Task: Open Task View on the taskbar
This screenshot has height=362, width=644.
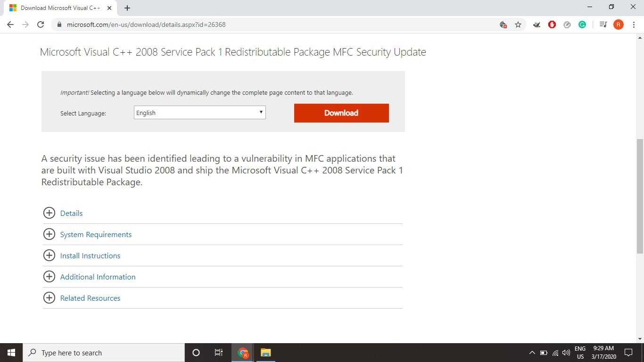Action: coord(219,353)
